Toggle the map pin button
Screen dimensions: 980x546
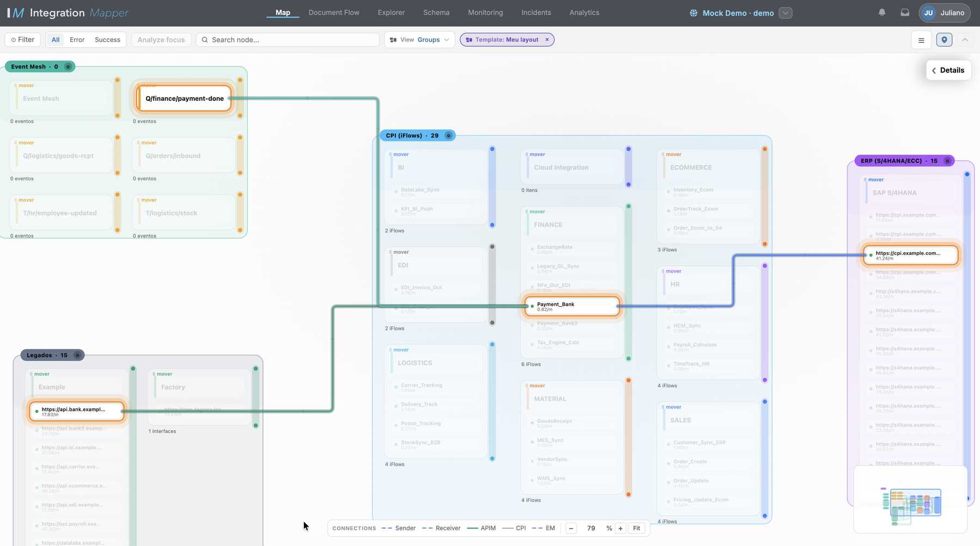[945, 40]
